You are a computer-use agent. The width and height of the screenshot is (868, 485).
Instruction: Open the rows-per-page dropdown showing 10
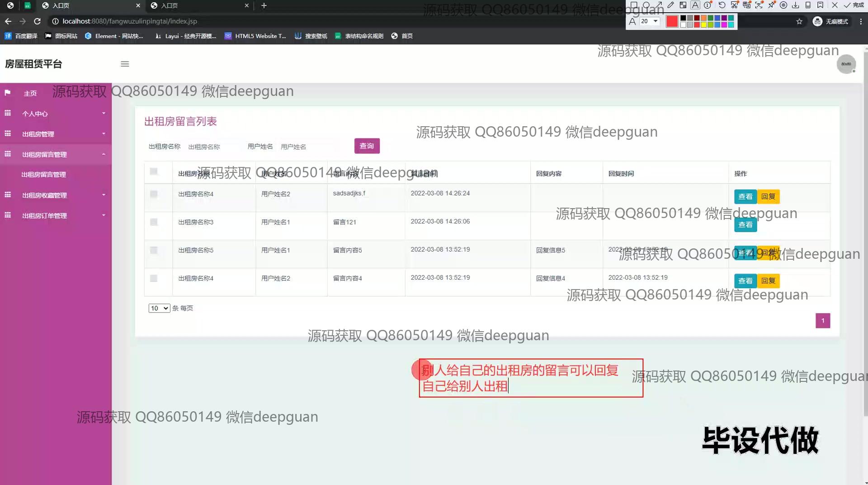click(x=159, y=308)
